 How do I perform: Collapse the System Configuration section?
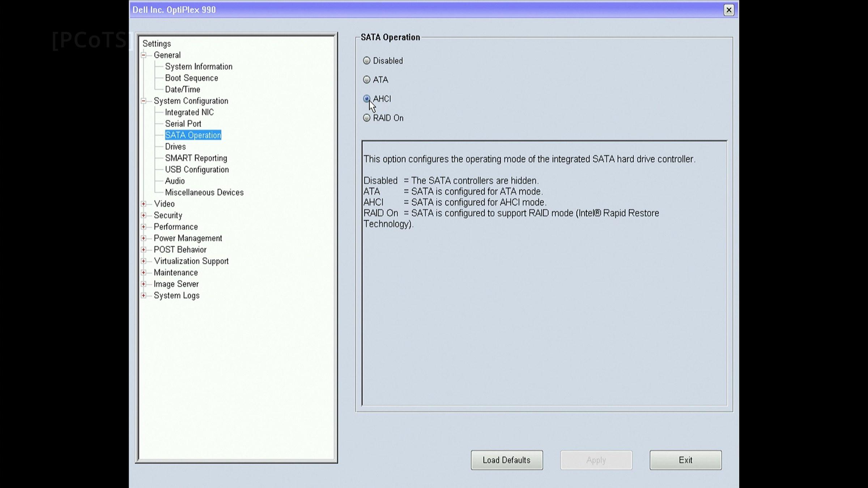click(144, 101)
